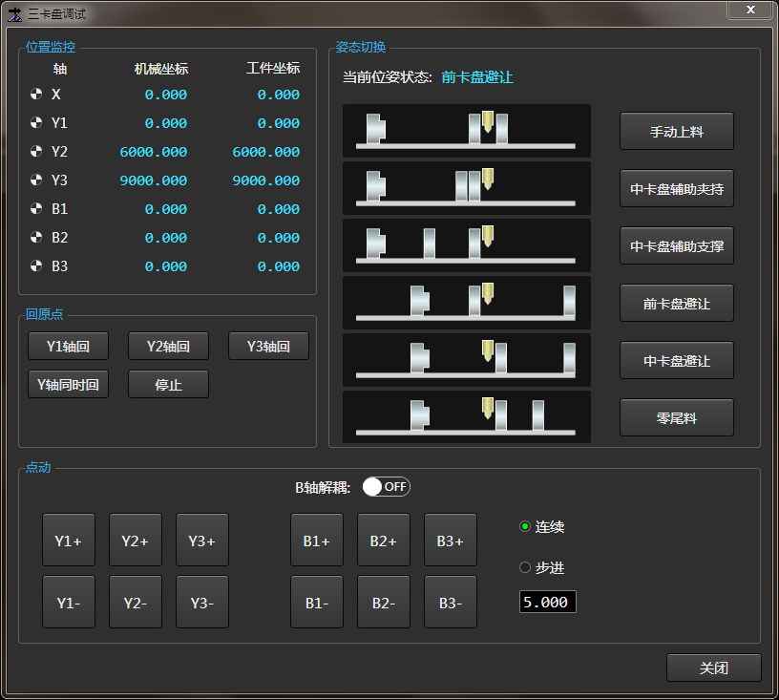The image size is (779, 700).
Task: Click the step distance field showing 5.000
Action: click(547, 603)
